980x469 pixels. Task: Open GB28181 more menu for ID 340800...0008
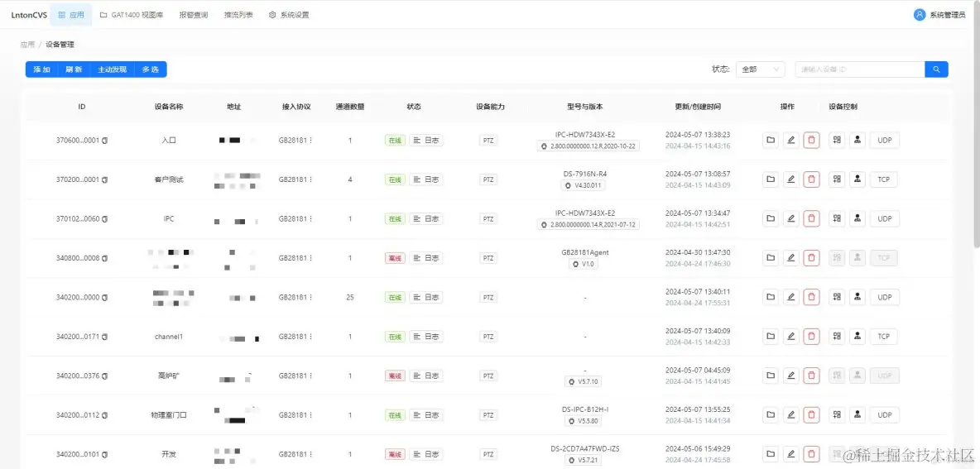[310, 258]
